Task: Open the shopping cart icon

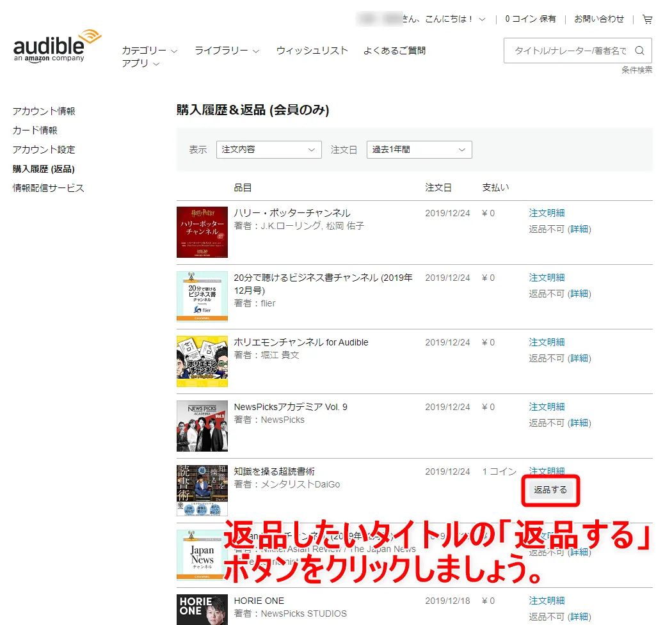Action: click(x=647, y=19)
